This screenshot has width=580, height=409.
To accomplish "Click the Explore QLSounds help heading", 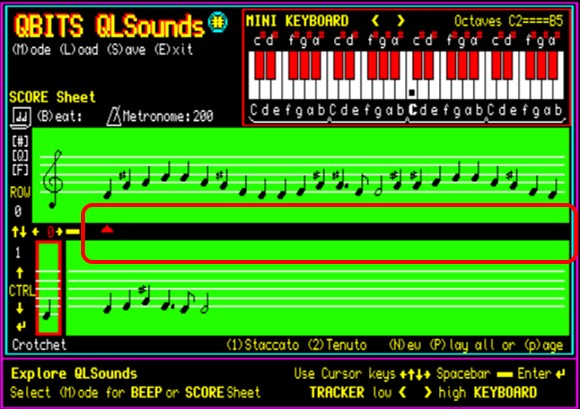I will tap(74, 373).
